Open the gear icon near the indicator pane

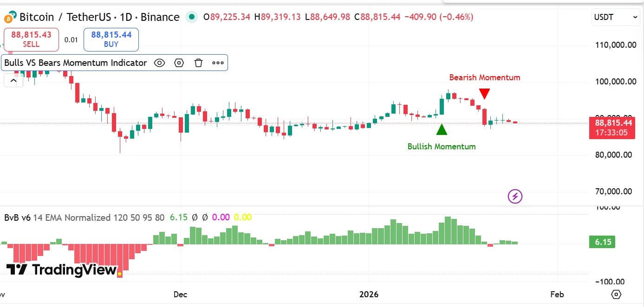click(616, 294)
